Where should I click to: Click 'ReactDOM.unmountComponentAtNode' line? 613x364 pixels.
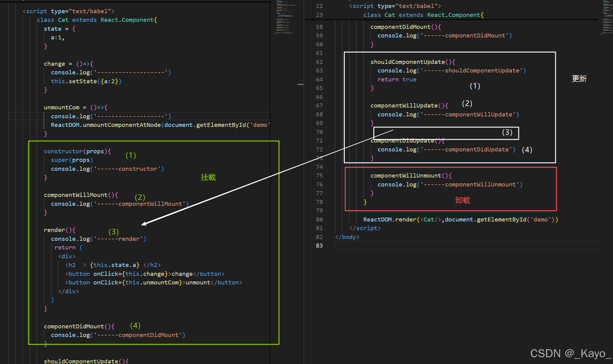[160, 125]
